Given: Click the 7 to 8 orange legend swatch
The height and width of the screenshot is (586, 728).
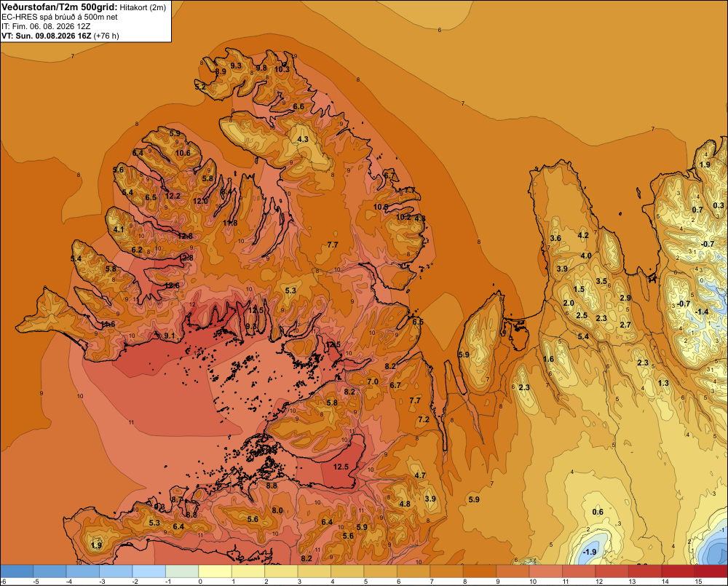Looking at the screenshot, I should point(447,571).
